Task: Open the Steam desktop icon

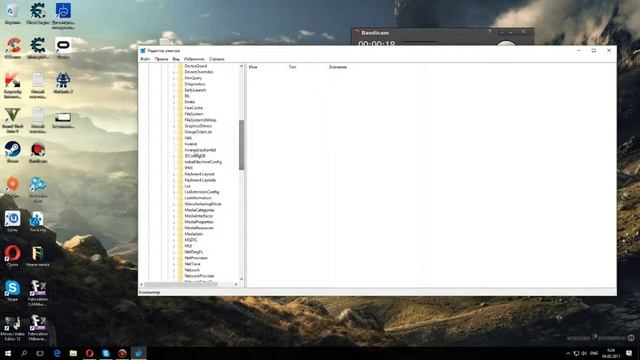Action: 13,151
